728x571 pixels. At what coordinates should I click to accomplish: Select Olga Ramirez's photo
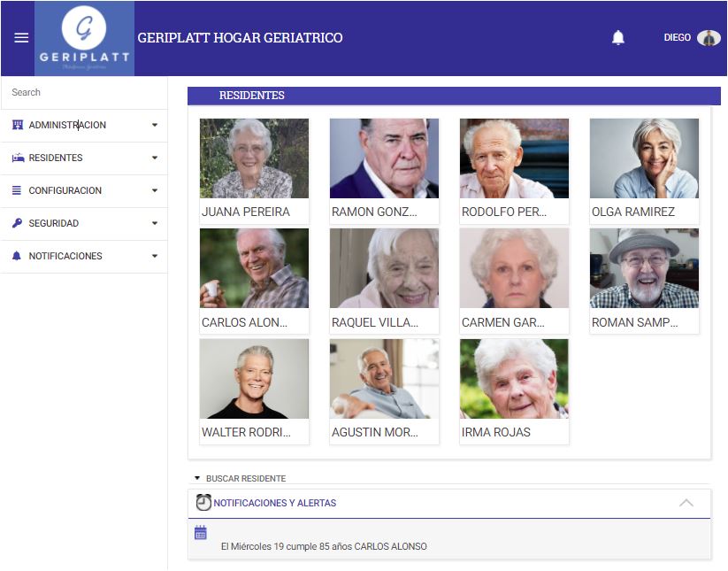point(644,158)
